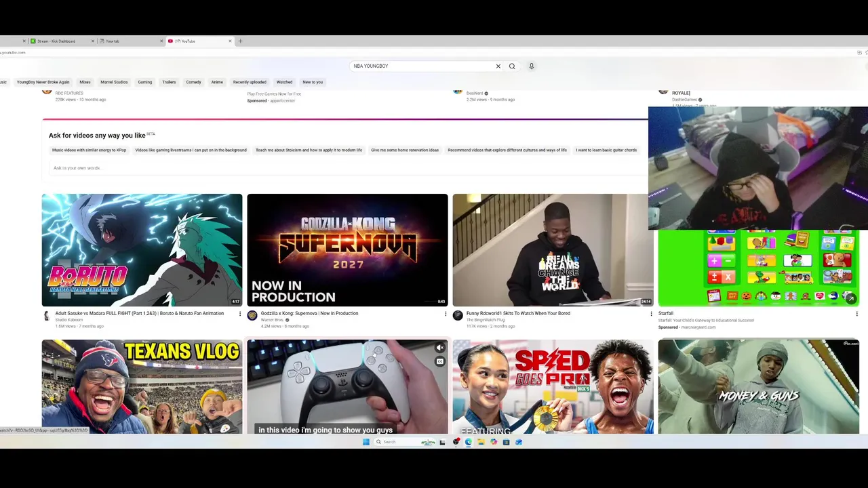The height and width of the screenshot is (488, 868).
Task: Clear the NBA YOUNGBOY search text
Action: pos(498,66)
